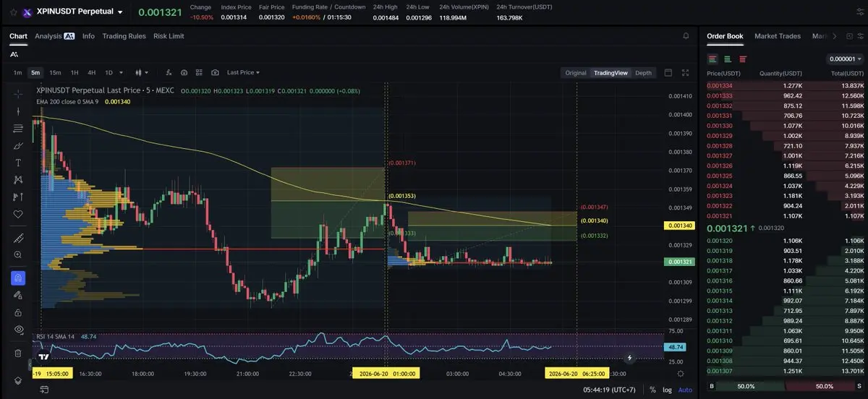Toggle magnet mode on chart sidebar
This screenshot has height=399, width=868.
pos(18,278)
